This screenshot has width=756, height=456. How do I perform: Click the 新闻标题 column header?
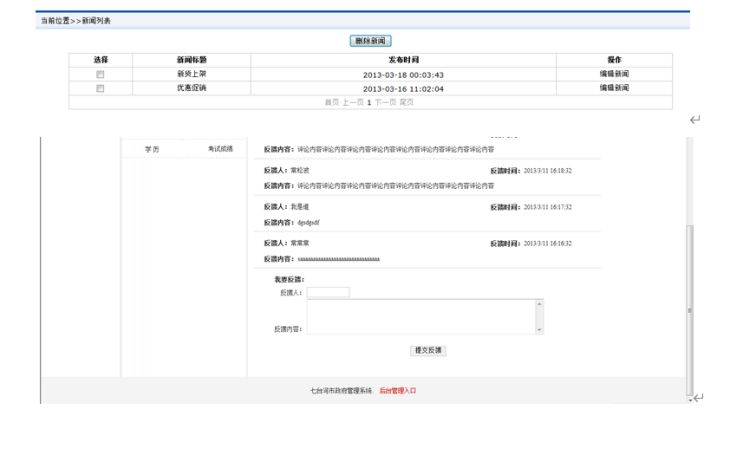click(191, 60)
